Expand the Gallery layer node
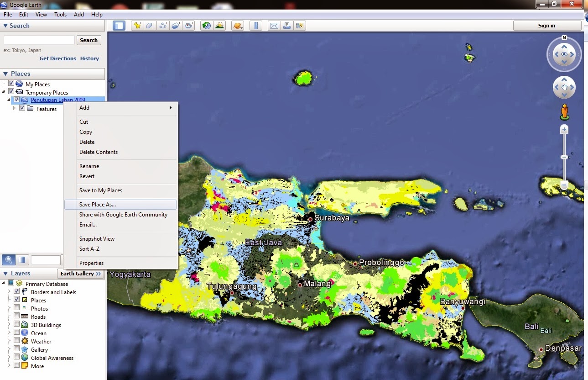588x380 pixels. click(9, 349)
